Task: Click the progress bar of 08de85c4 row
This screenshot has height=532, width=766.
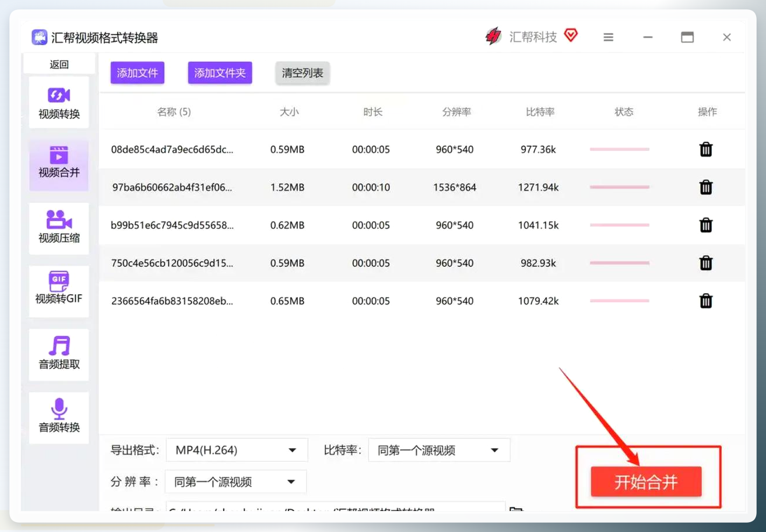Action: 619,149
